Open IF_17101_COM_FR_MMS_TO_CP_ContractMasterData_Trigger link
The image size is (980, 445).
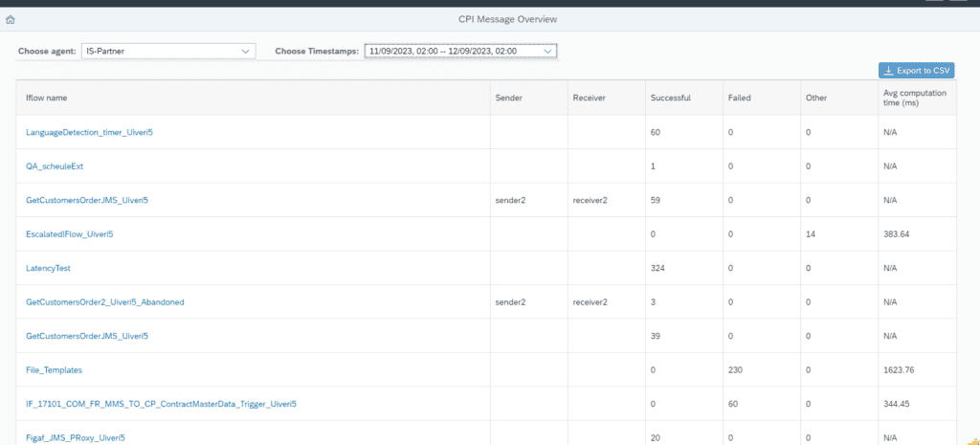click(161, 404)
